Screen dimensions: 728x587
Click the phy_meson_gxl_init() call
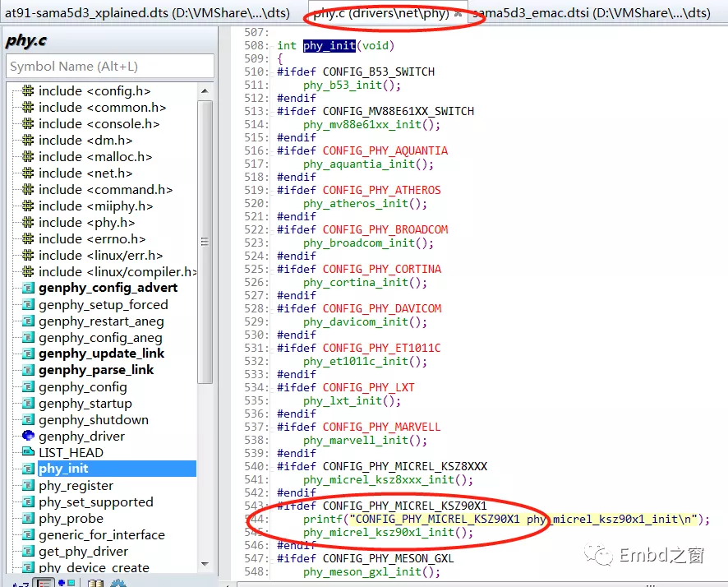(371, 572)
